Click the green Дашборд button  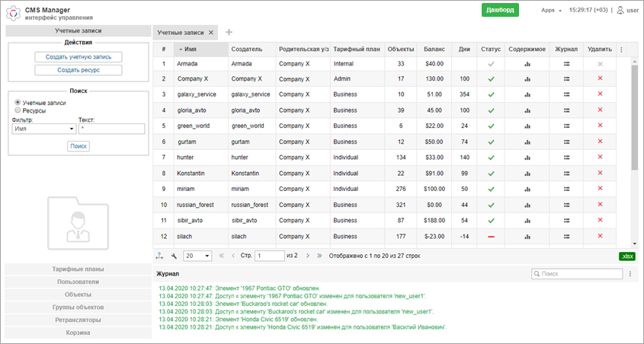click(x=500, y=10)
